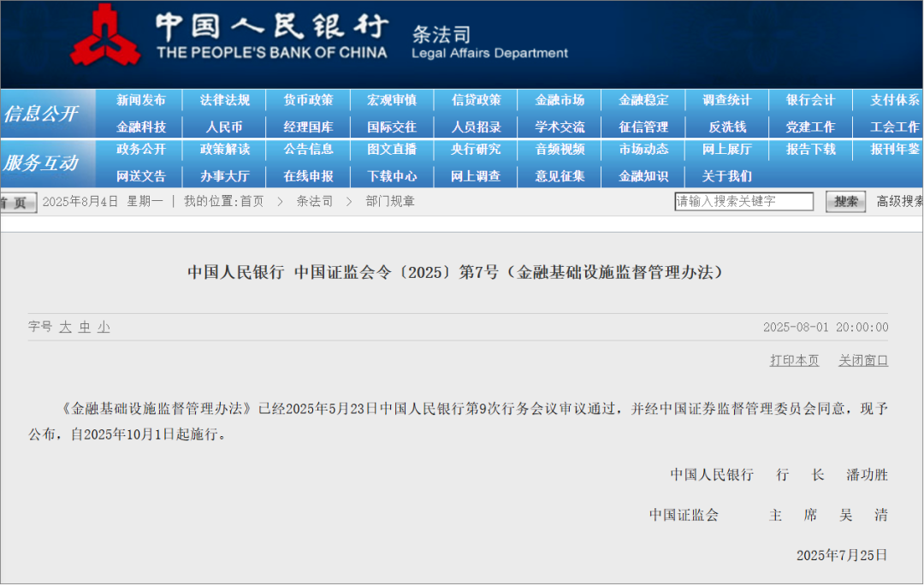This screenshot has height=585, width=924.
Task: Open 金融市场 menu item
Action: click(x=560, y=100)
